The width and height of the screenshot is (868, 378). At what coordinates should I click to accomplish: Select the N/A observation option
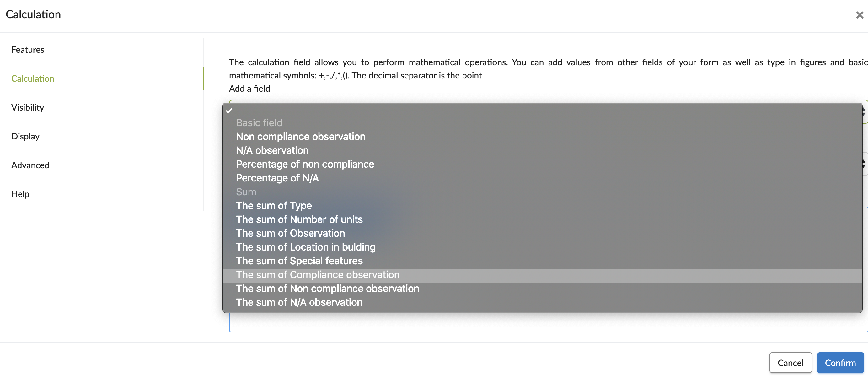[x=272, y=150]
